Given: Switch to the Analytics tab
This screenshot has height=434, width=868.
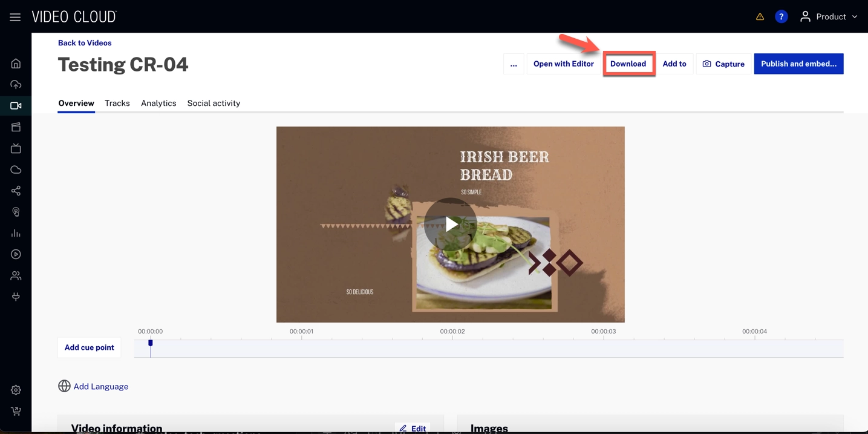Looking at the screenshot, I should pyautogui.click(x=158, y=104).
